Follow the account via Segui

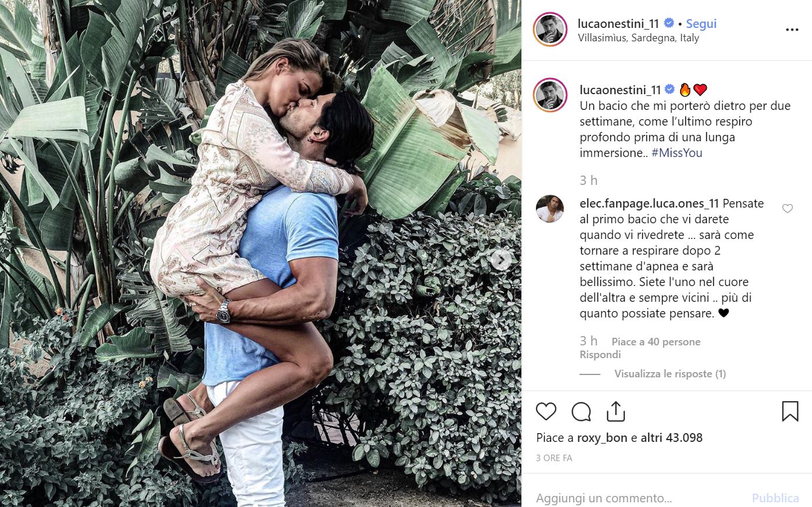(701, 24)
